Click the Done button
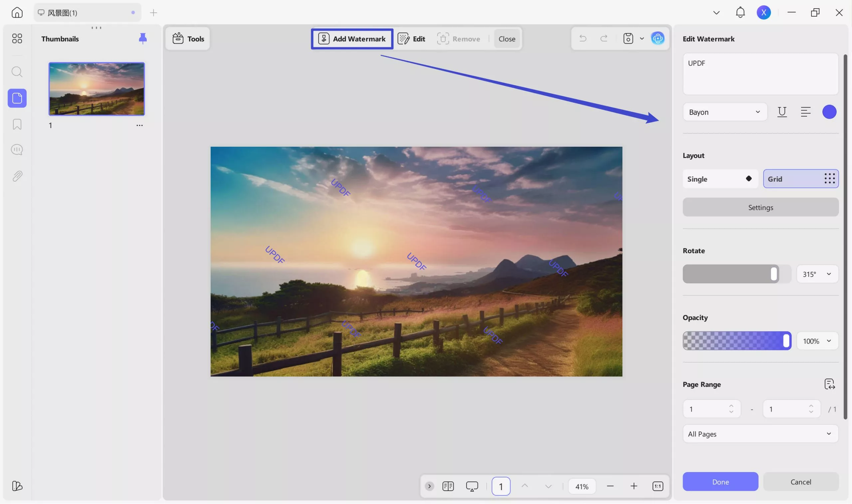Image resolution: width=852 pixels, height=504 pixels. pyautogui.click(x=720, y=481)
